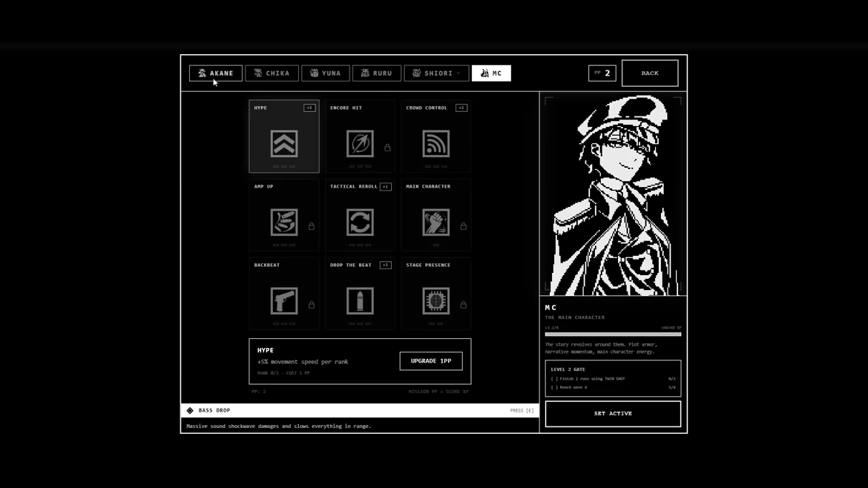868x488 pixels.
Task: Select the MC character tab
Action: coord(491,73)
